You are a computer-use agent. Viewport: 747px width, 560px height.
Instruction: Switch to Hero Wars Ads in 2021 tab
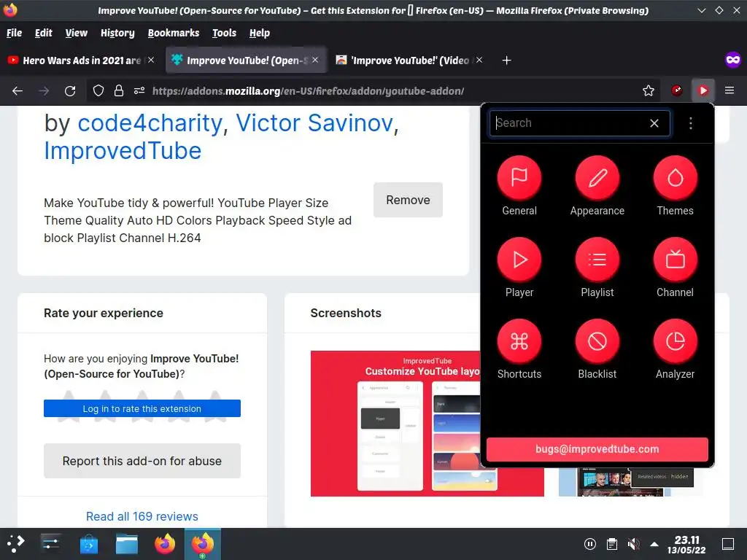81,60
